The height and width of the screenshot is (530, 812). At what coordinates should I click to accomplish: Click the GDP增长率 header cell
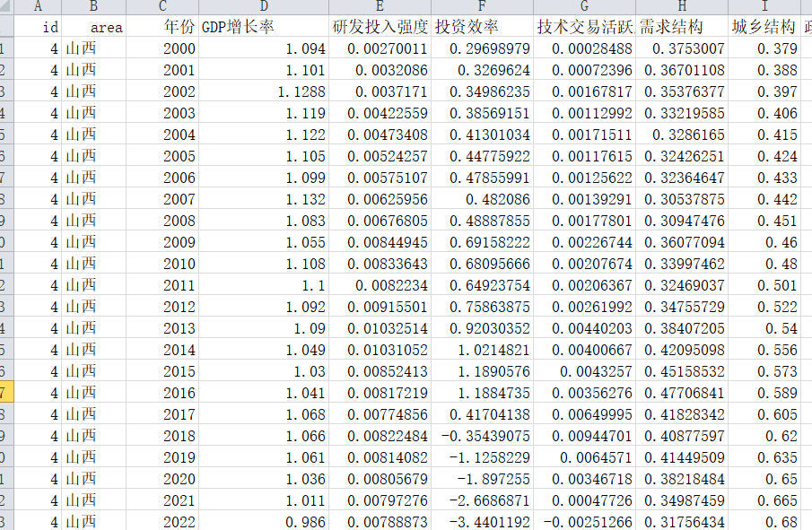click(x=264, y=26)
